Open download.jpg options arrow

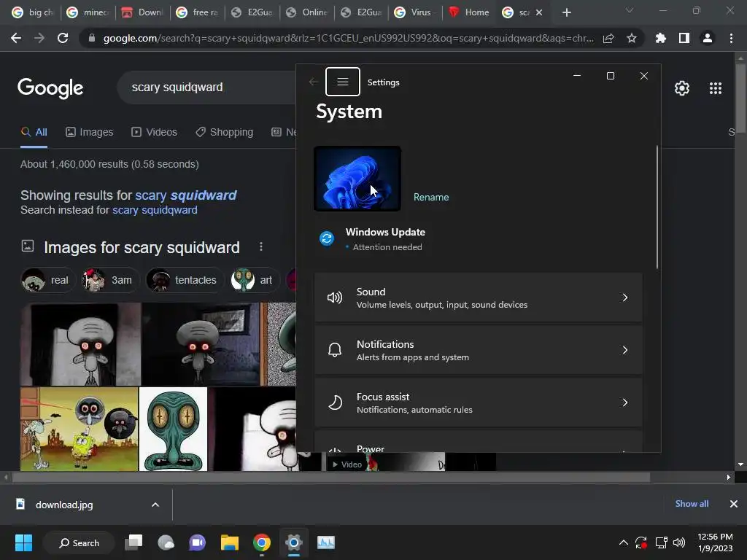tap(155, 505)
